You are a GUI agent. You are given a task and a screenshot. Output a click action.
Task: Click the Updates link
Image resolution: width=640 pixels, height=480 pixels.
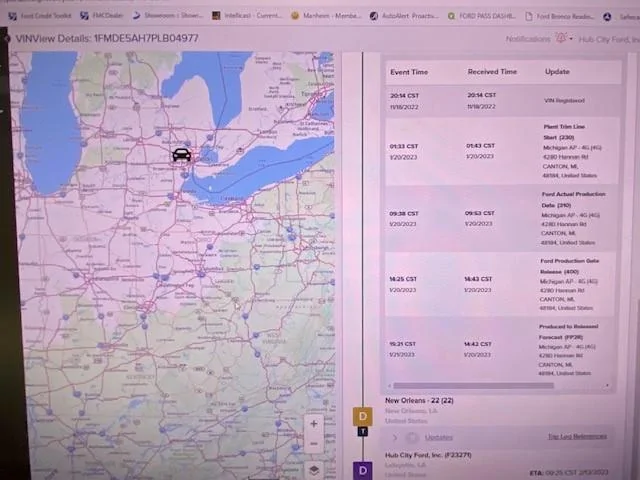[x=439, y=438]
